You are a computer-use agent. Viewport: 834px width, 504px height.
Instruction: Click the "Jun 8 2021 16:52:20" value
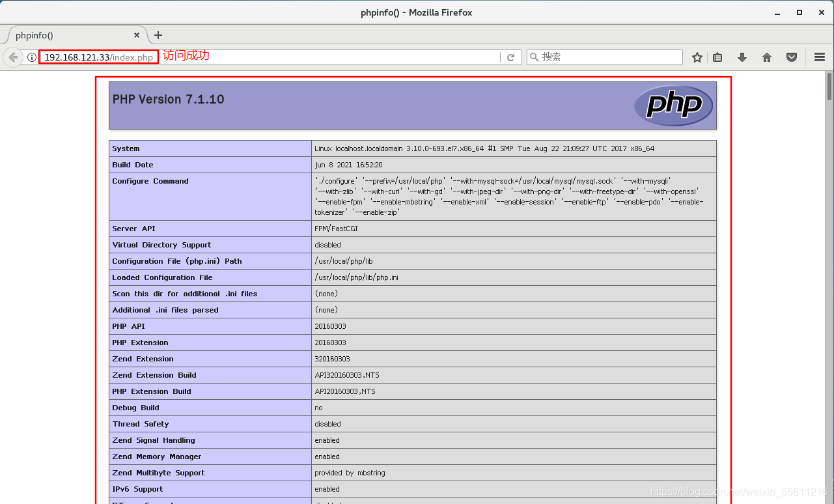(348, 165)
